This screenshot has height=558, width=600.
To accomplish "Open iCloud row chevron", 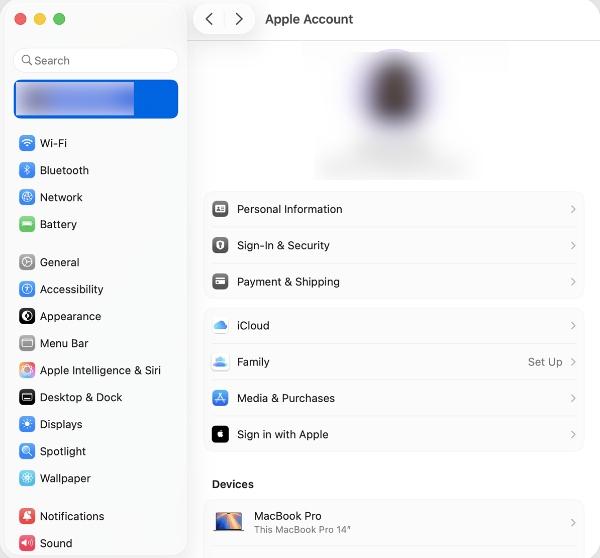I will [x=573, y=326].
